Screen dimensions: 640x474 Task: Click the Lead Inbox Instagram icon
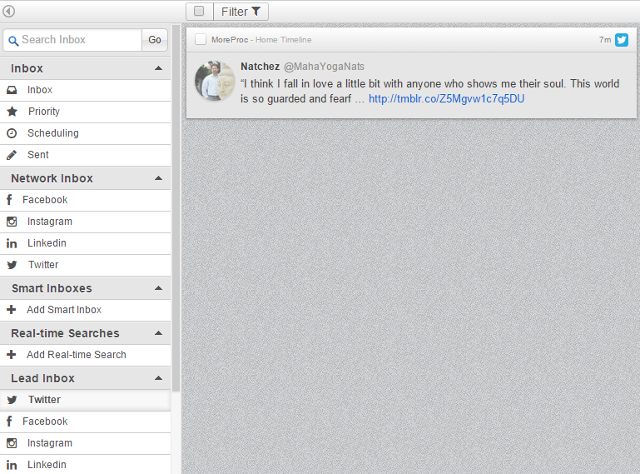click(x=12, y=443)
